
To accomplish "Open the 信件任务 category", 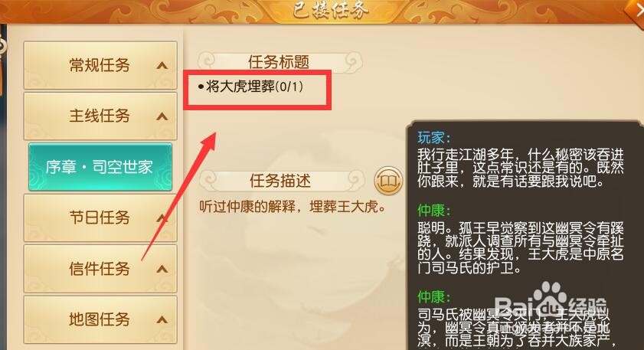I will click(100, 269).
